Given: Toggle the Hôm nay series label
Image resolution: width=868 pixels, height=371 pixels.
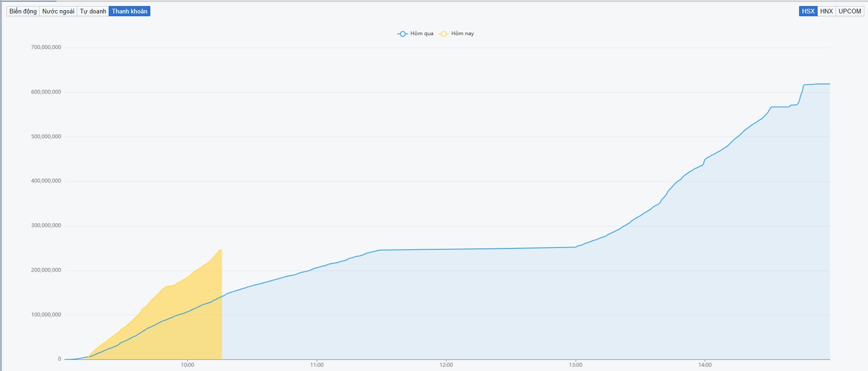Looking at the screenshot, I should 462,33.
